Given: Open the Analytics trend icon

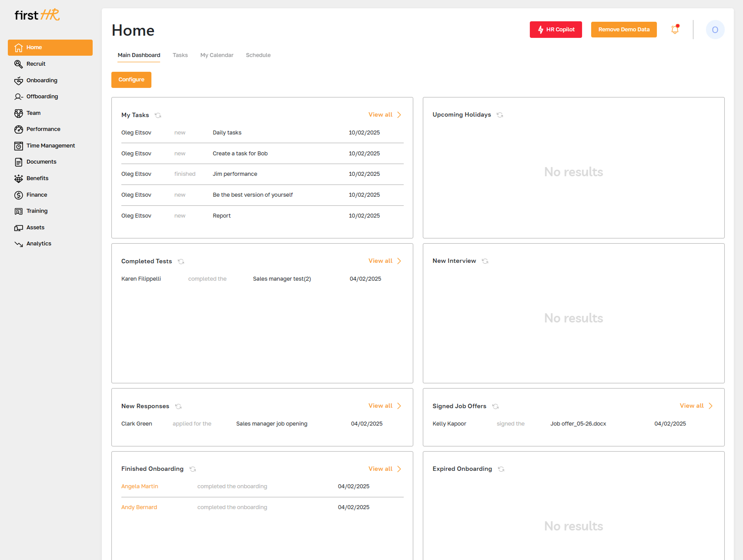Looking at the screenshot, I should point(18,244).
